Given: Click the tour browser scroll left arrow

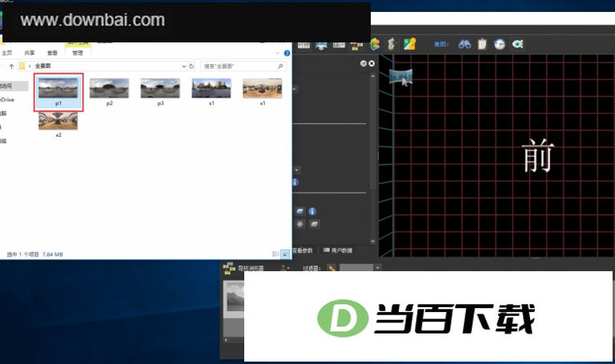Looking at the screenshot, I should [226, 340].
